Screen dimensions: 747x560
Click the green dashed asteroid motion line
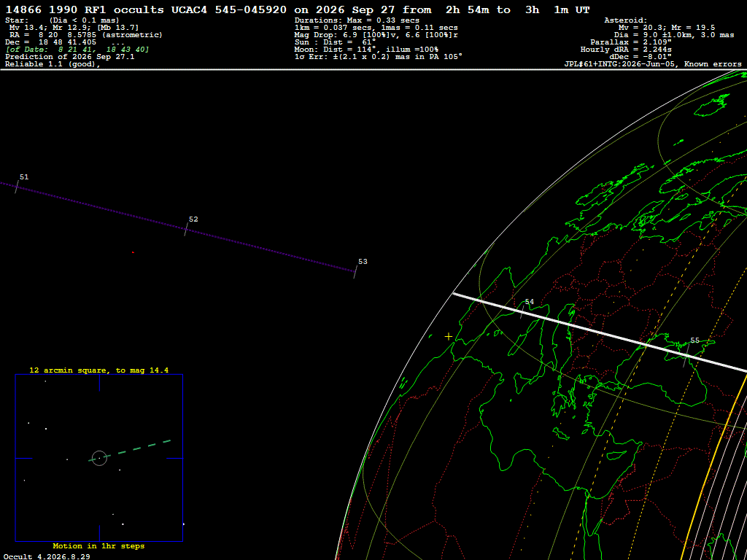130,451
